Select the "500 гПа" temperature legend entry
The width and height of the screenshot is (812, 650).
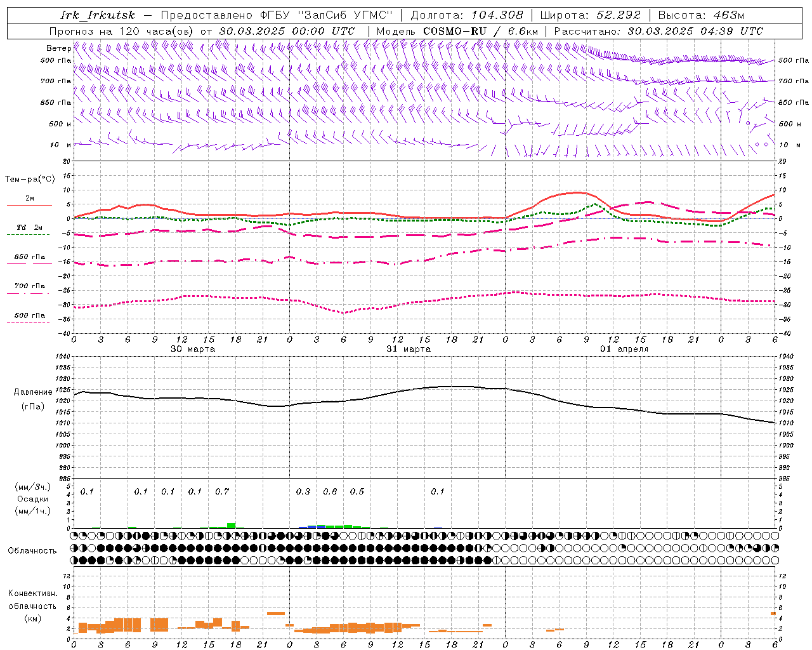pos(30,315)
